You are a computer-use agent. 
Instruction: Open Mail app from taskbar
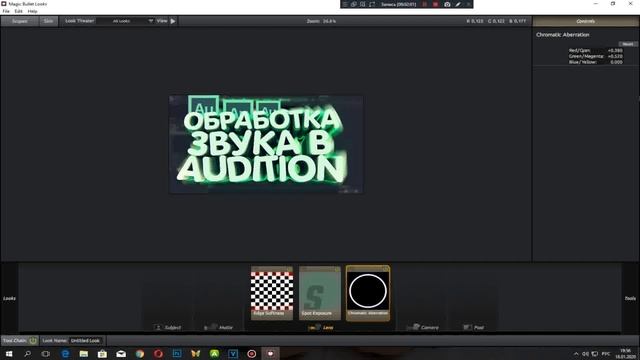(x=121, y=353)
